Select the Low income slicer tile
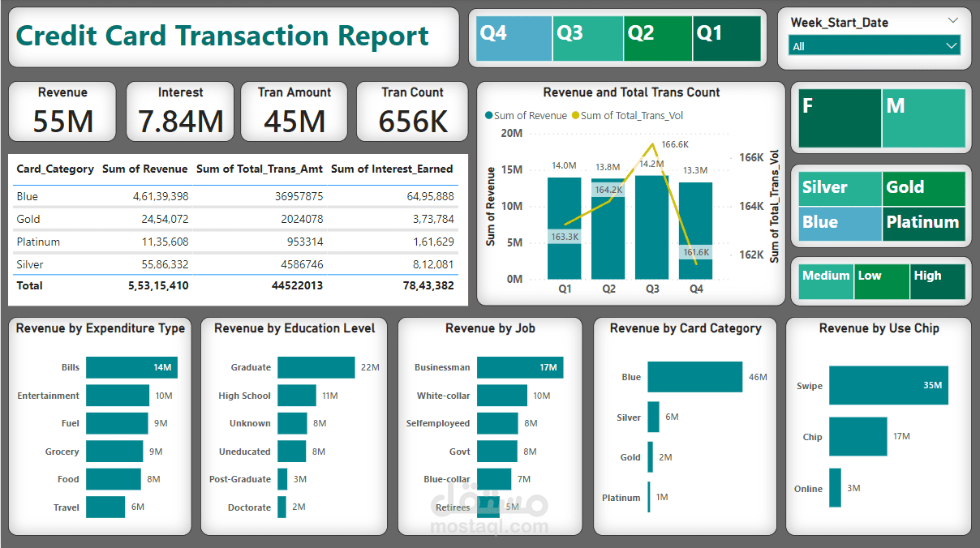980x548 pixels. (x=882, y=281)
